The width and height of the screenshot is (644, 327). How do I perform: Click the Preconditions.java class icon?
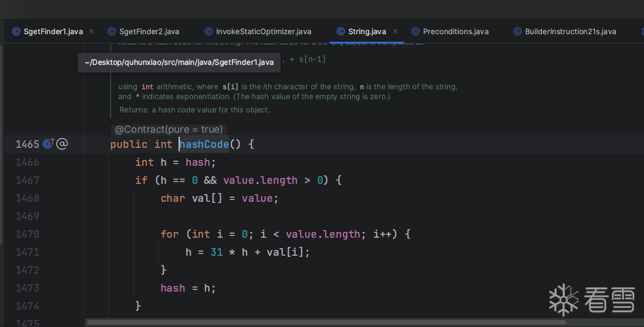coord(416,31)
